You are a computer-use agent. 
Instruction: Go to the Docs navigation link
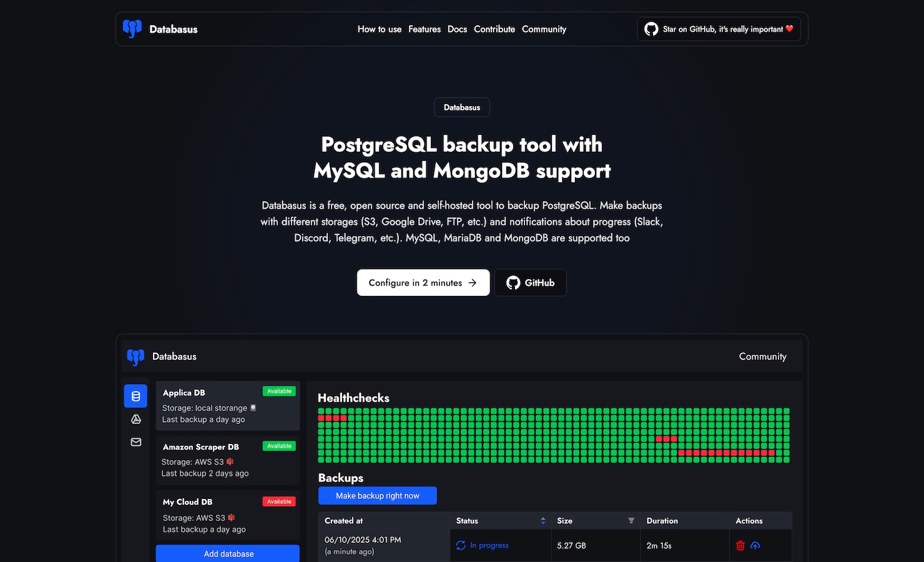(457, 29)
